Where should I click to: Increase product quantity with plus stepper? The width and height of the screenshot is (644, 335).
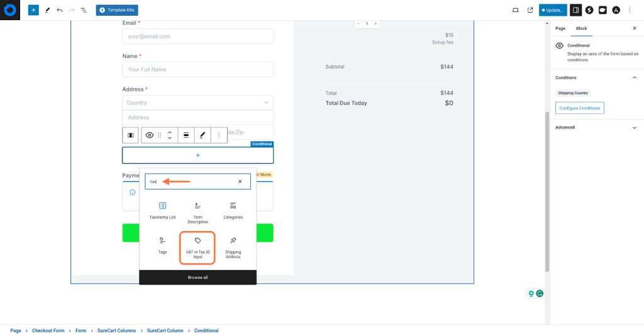pyautogui.click(x=376, y=23)
